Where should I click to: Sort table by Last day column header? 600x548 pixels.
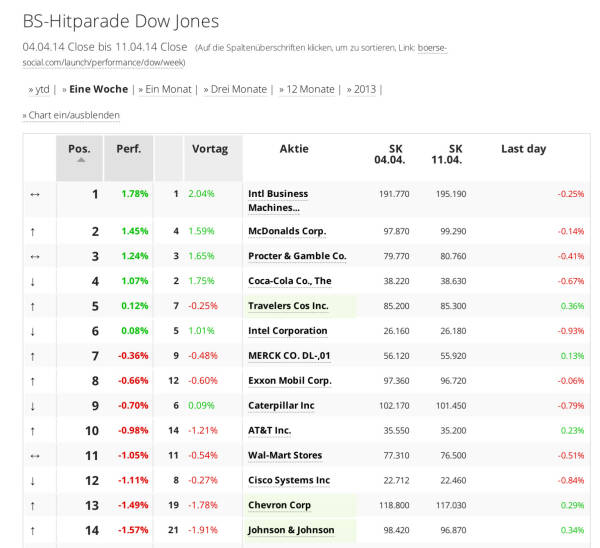523,149
